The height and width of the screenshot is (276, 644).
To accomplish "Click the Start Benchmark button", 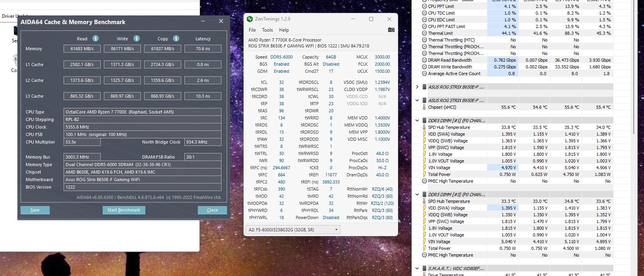I will [x=124, y=210].
